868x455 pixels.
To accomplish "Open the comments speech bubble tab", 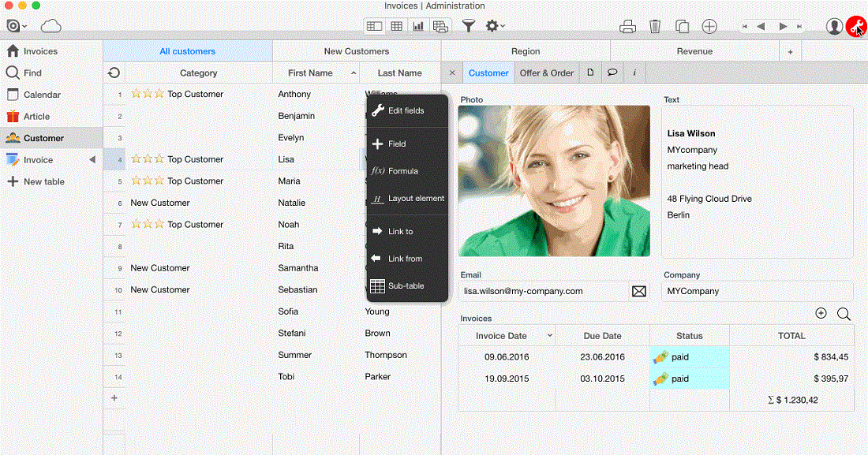I will [612, 73].
